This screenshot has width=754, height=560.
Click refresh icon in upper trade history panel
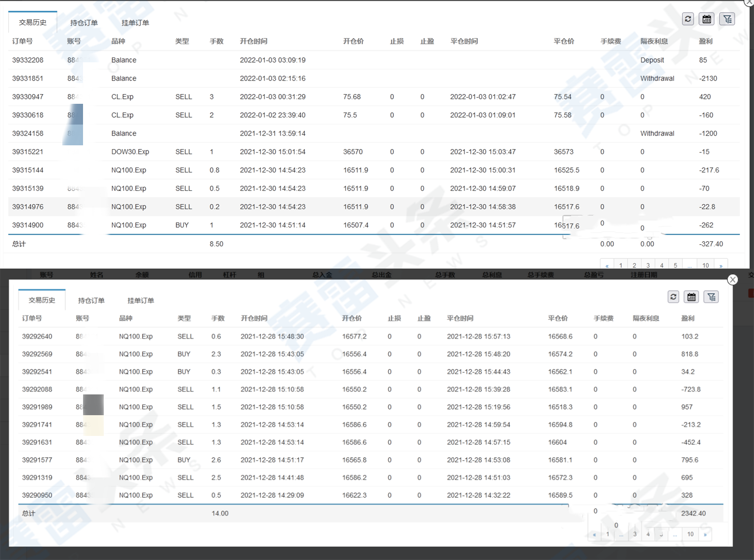(x=688, y=19)
